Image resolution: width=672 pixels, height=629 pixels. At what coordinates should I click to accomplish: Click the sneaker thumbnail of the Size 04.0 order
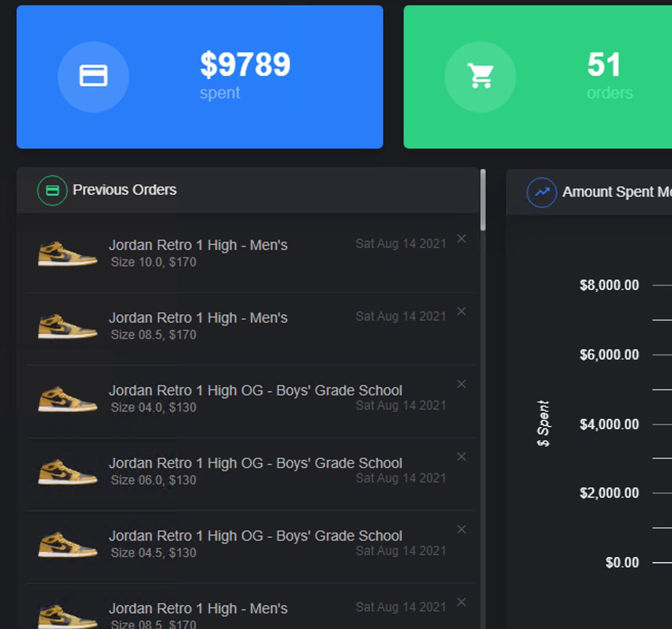pyautogui.click(x=67, y=399)
